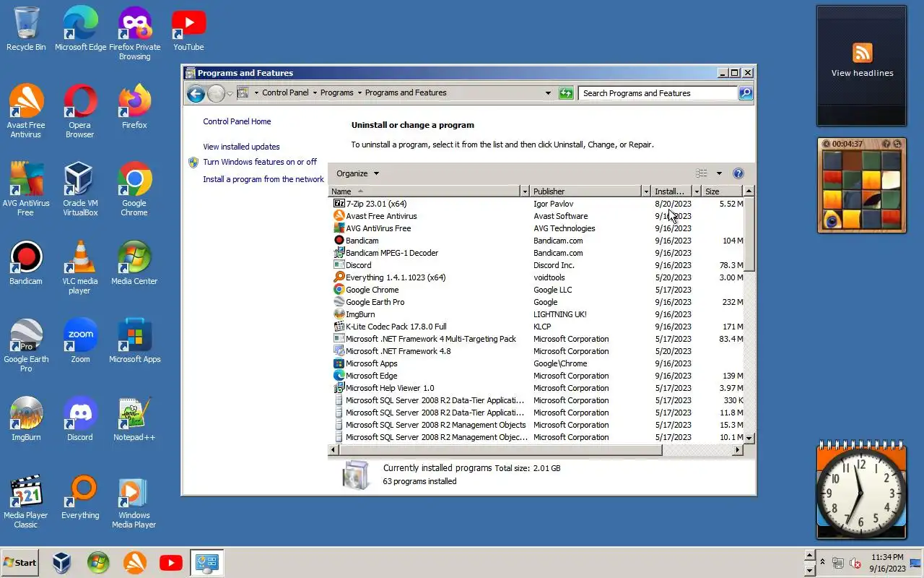Click the back arrow navigation button
Image resolution: width=924 pixels, height=578 pixels.
[196, 93]
